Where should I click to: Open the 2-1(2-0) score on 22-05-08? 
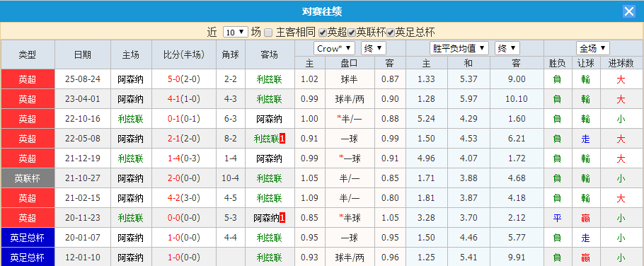click(184, 139)
